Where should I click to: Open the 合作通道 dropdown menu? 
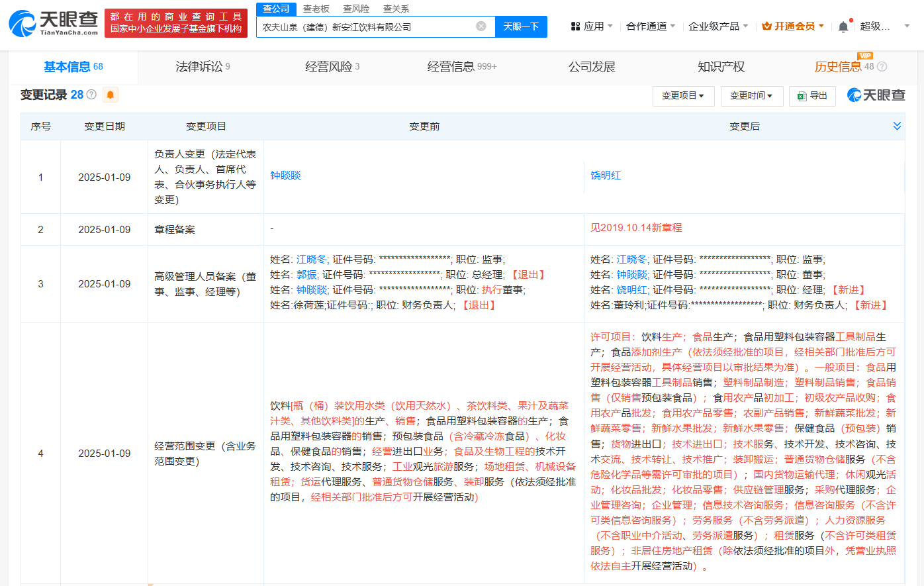(651, 26)
